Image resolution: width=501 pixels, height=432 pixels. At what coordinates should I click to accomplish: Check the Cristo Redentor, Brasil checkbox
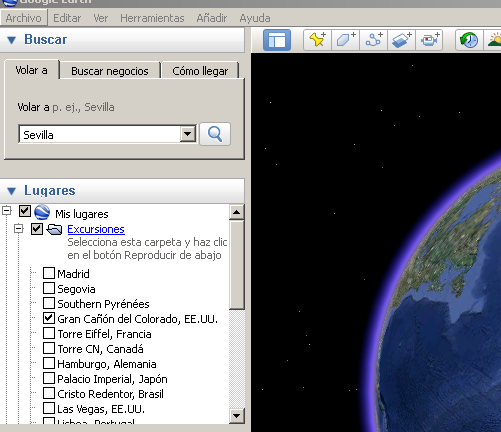(x=49, y=393)
